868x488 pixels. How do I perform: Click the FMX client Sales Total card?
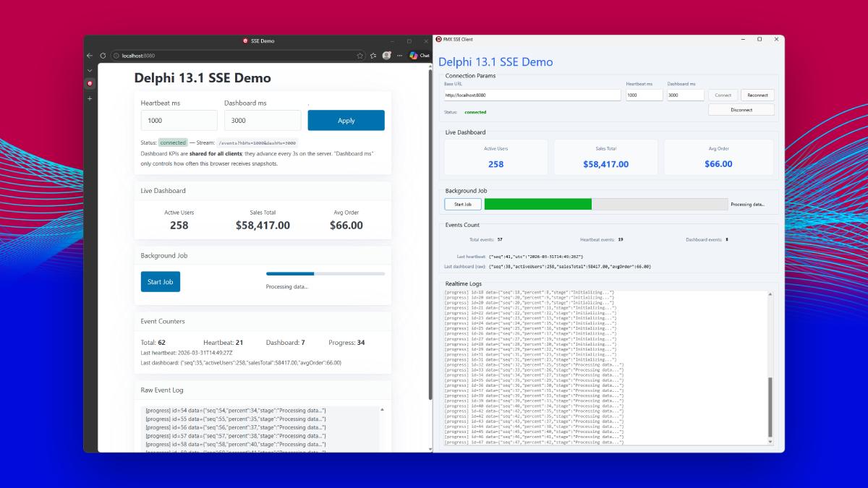pyautogui.click(x=606, y=157)
